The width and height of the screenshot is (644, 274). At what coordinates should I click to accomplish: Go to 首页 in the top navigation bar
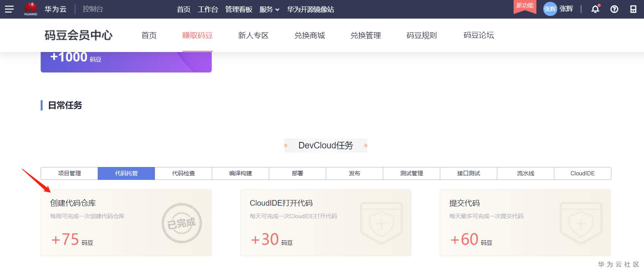(x=184, y=9)
